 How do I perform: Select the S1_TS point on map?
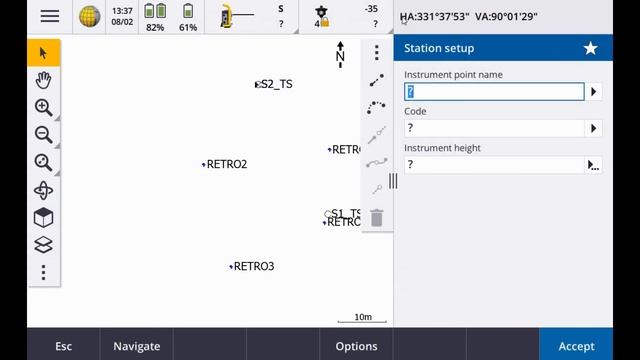pyautogui.click(x=342, y=213)
